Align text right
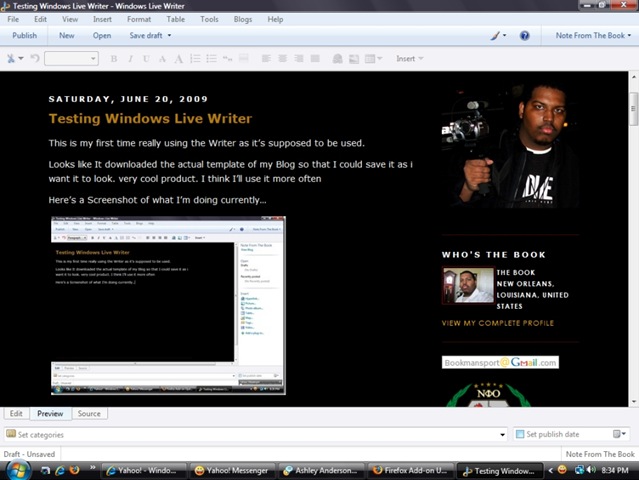 [x=299, y=59]
